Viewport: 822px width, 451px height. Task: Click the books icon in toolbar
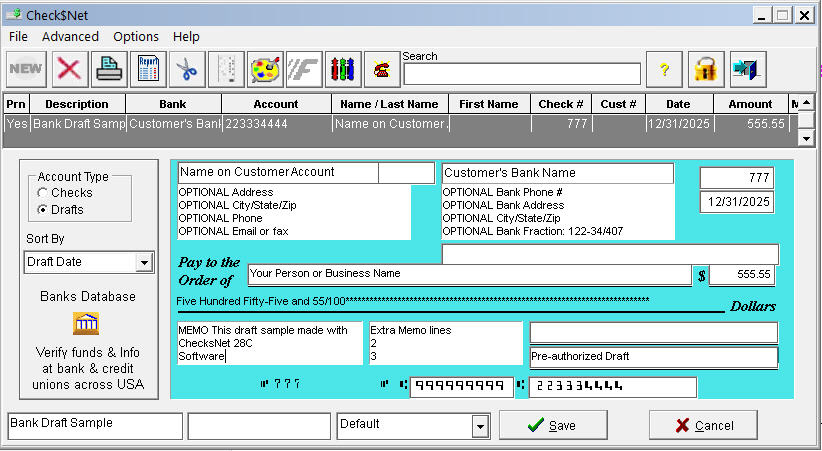(x=342, y=69)
